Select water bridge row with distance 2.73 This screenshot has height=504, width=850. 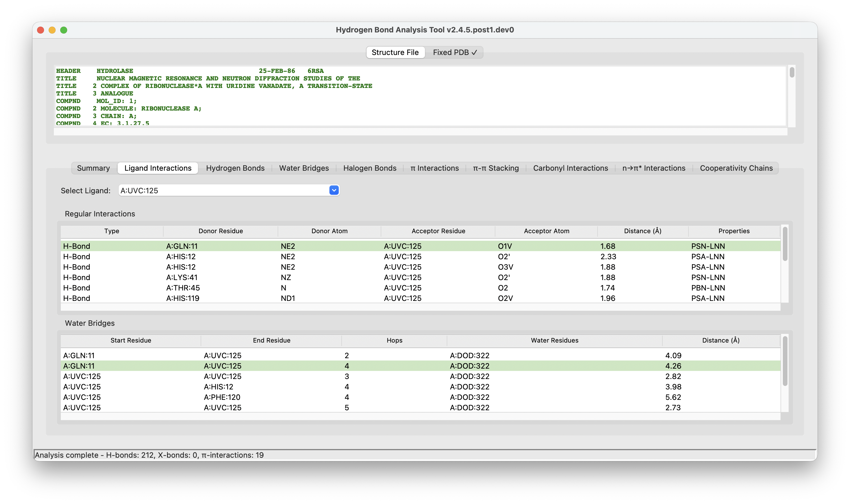point(421,407)
